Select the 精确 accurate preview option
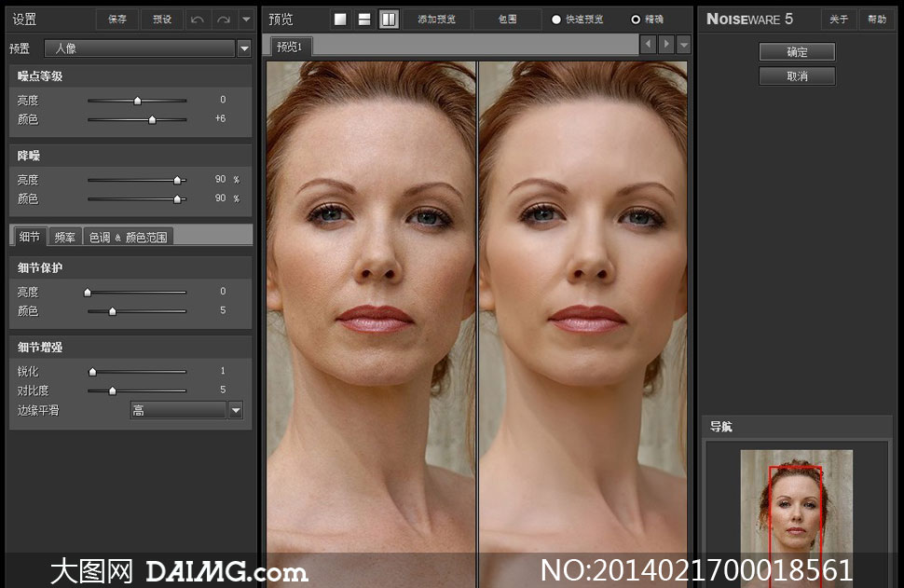Image resolution: width=904 pixels, height=588 pixels. (636, 20)
